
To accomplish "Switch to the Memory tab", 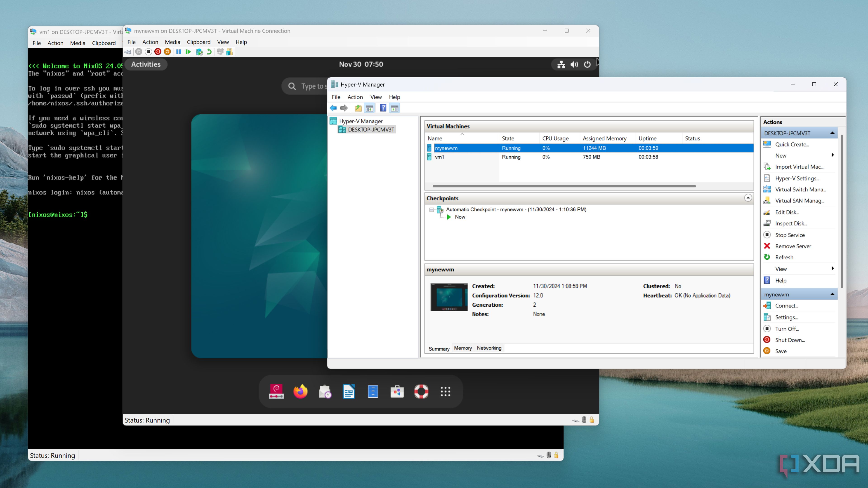I will click(x=463, y=348).
